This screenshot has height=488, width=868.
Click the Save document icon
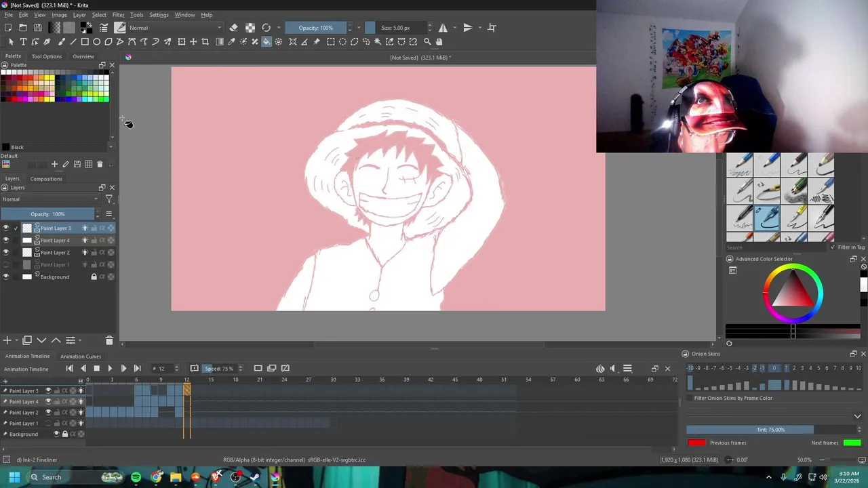point(38,28)
